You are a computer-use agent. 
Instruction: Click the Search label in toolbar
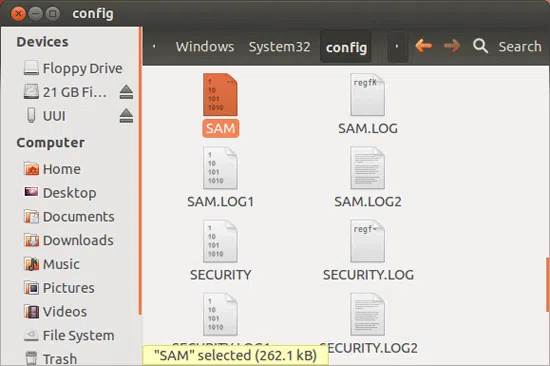520,47
